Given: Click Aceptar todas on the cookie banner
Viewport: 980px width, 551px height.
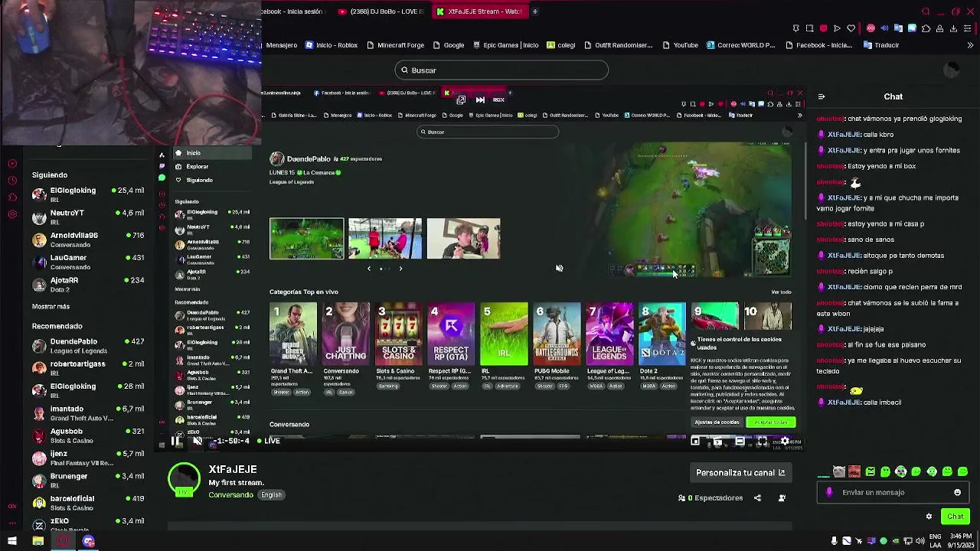Looking at the screenshot, I should click(x=770, y=422).
